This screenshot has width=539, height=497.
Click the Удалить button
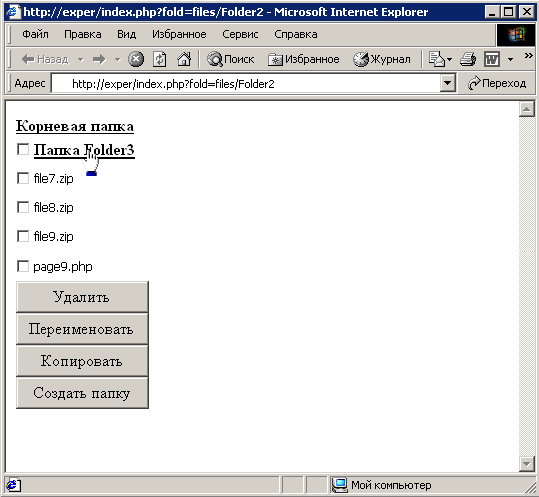pos(82,297)
